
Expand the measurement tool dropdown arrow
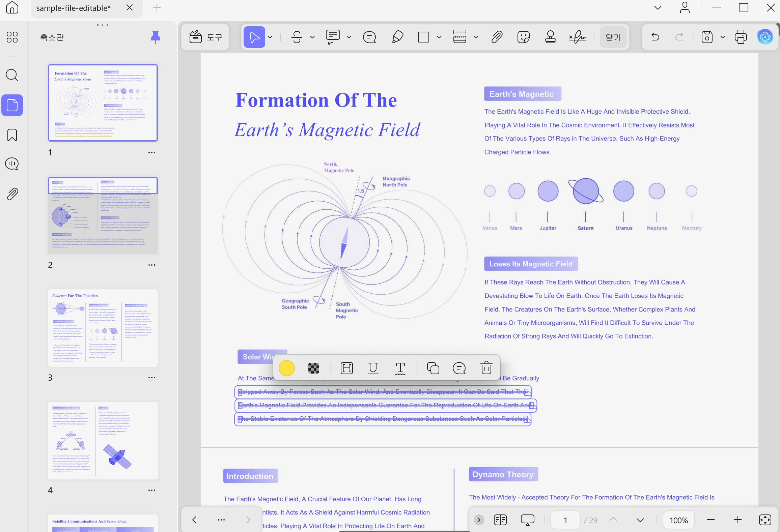pos(476,37)
